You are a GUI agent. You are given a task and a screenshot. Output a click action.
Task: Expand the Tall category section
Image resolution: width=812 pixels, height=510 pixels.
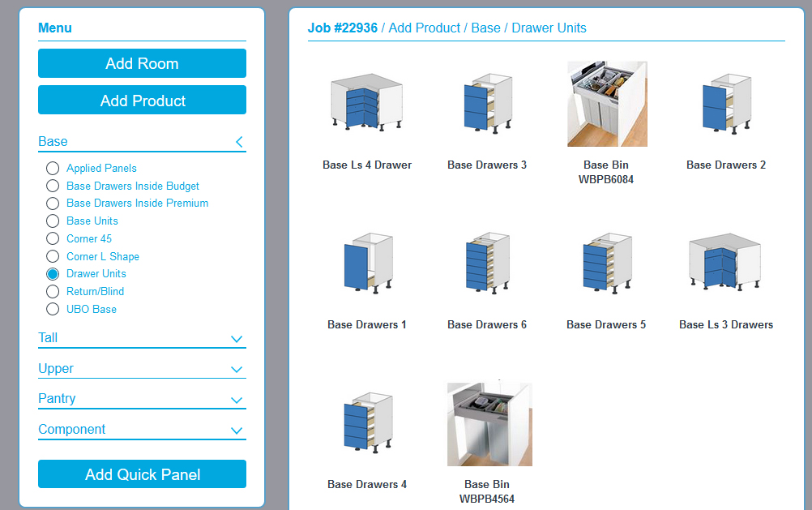[237, 340]
